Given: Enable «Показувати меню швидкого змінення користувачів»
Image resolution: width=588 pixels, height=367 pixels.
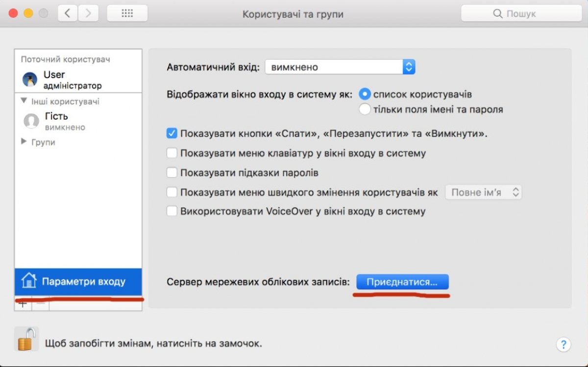Looking at the screenshot, I should 171,192.
